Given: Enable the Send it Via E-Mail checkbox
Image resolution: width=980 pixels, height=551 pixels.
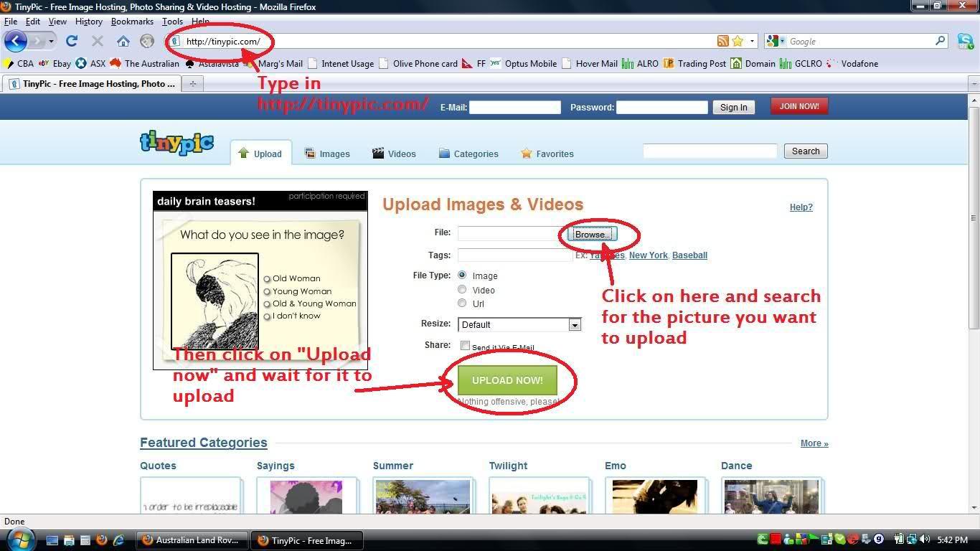Looking at the screenshot, I should tap(465, 346).
